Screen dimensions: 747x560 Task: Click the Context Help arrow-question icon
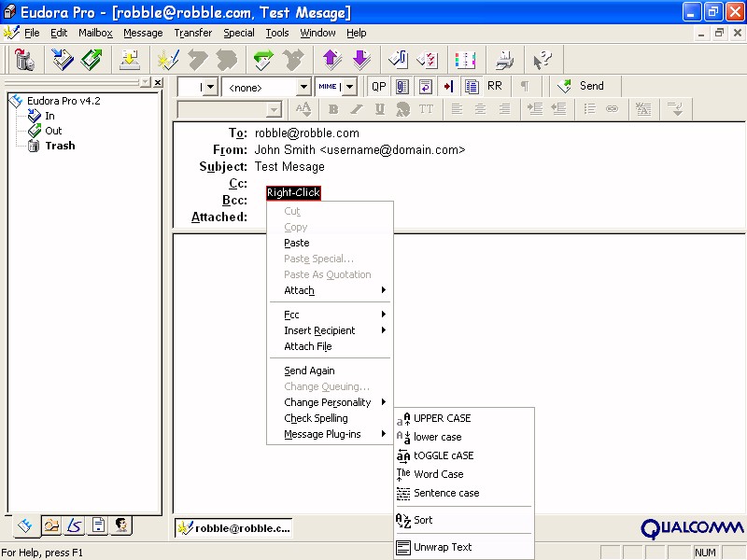pyautogui.click(x=543, y=60)
